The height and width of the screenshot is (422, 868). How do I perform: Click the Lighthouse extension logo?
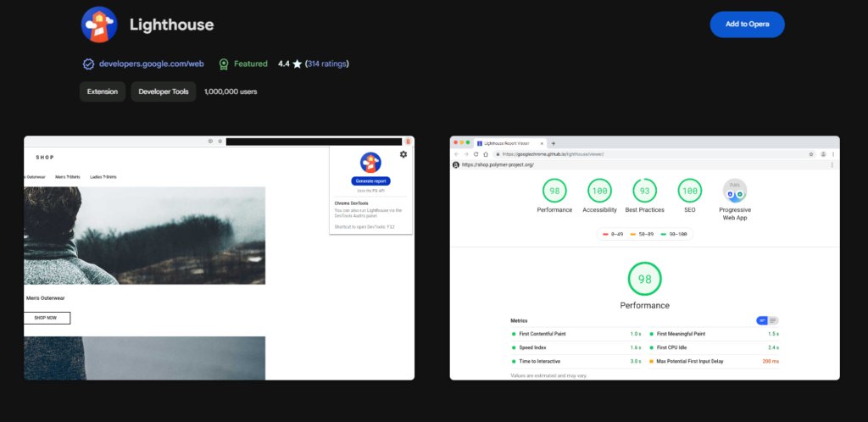[99, 25]
